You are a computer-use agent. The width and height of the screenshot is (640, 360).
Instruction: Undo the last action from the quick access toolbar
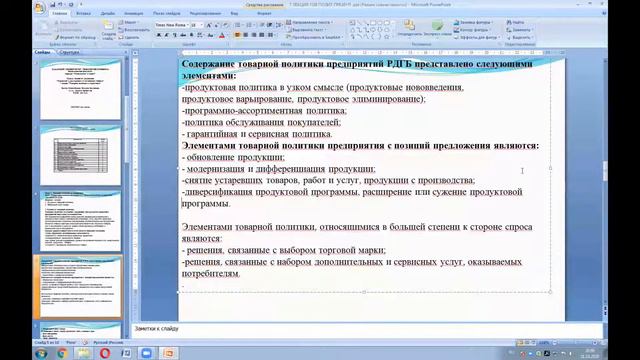(61, 5)
